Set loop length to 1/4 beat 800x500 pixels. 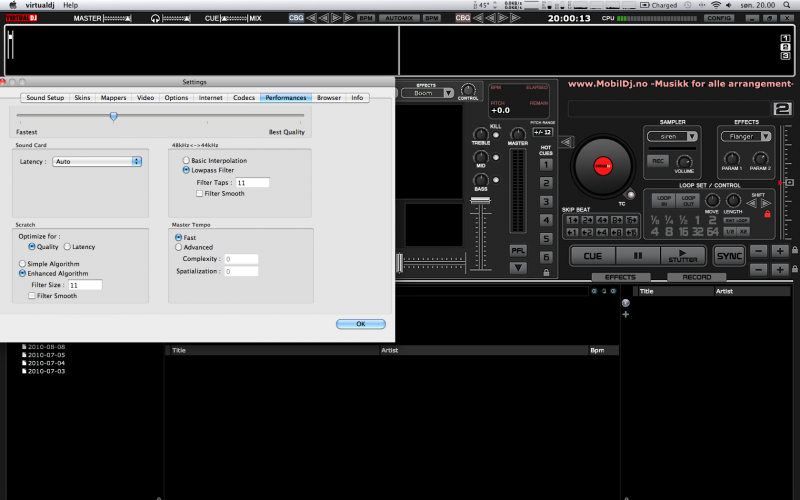pyautogui.click(x=669, y=220)
